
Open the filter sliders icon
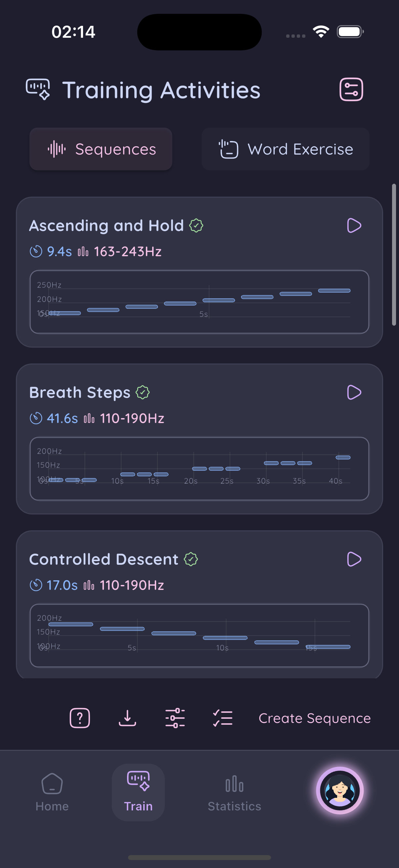(x=175, y=718)
